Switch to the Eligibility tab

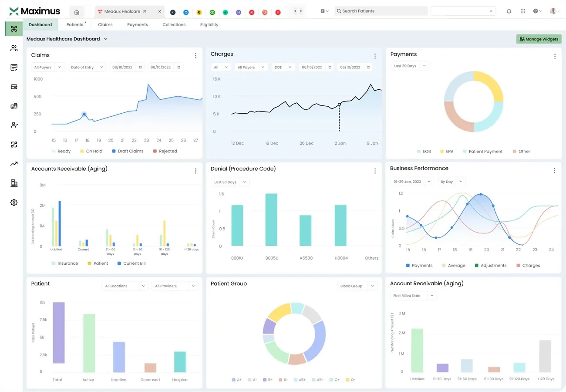(x=209, y=25)
